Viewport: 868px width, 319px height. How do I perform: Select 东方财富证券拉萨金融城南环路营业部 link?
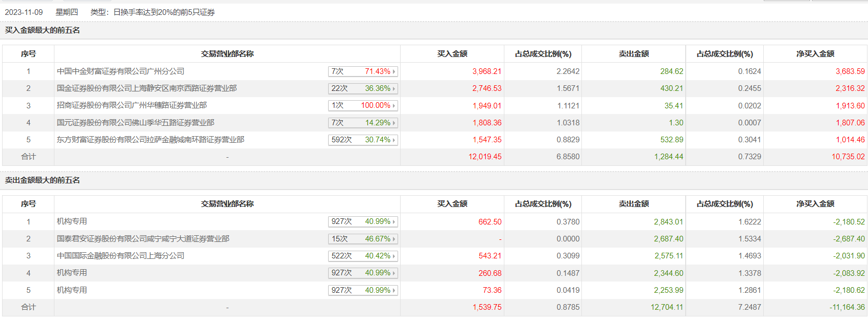tap(150, 140)
